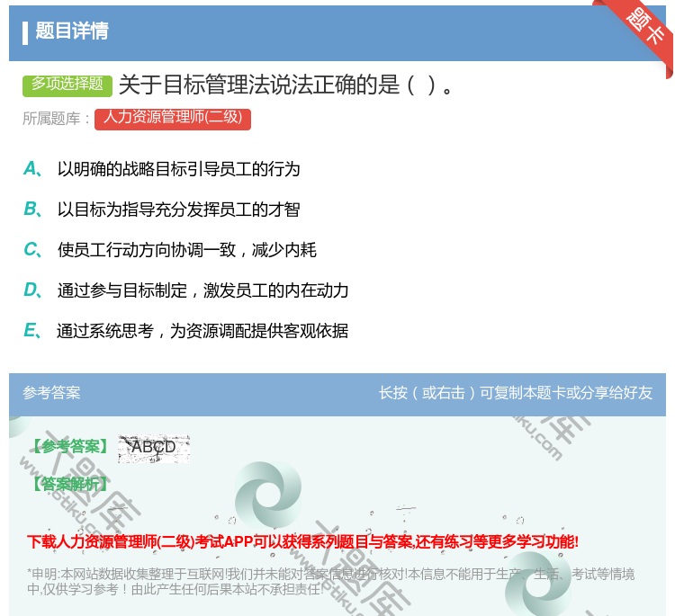Click the 参考答案 section header
Viewport: 675px width, 616px height.
coord(51,393)
